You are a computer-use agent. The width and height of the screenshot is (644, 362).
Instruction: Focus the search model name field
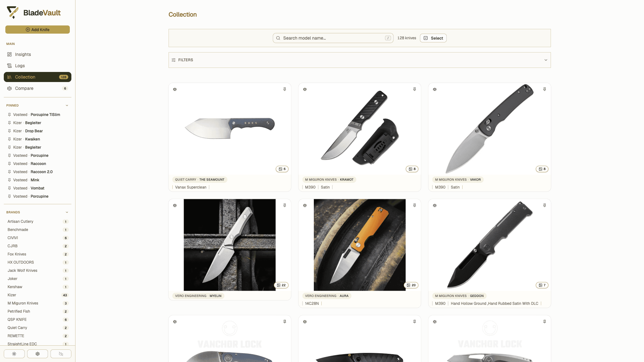pyautogui.click(x=333, y=38)
